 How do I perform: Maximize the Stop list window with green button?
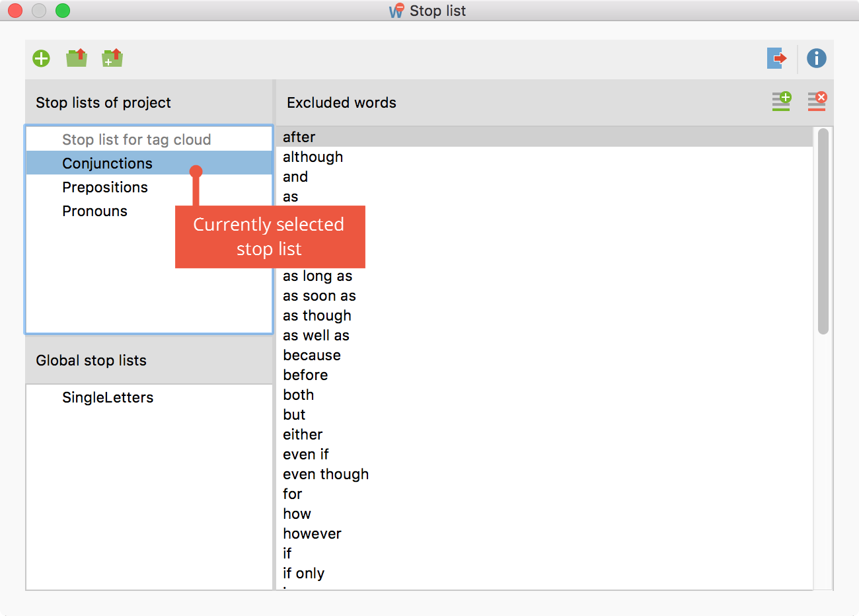coord(63,11)
